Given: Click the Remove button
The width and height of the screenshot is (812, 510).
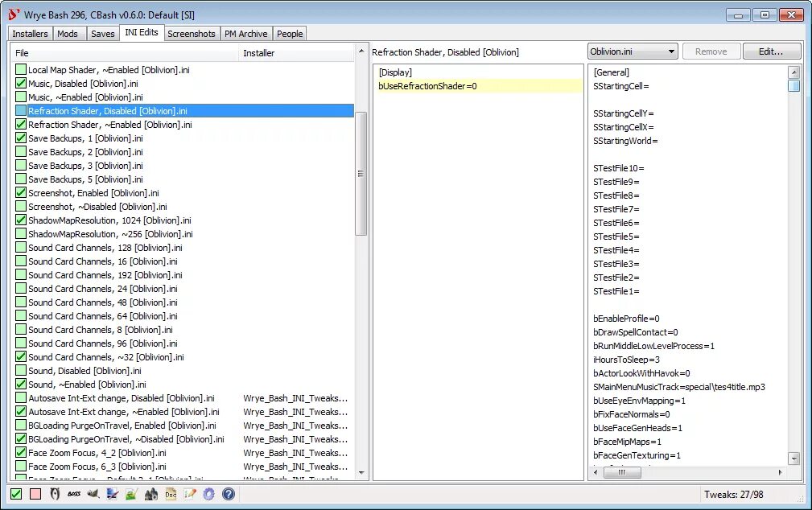Looking at the screenshot, I should (711, 51).
